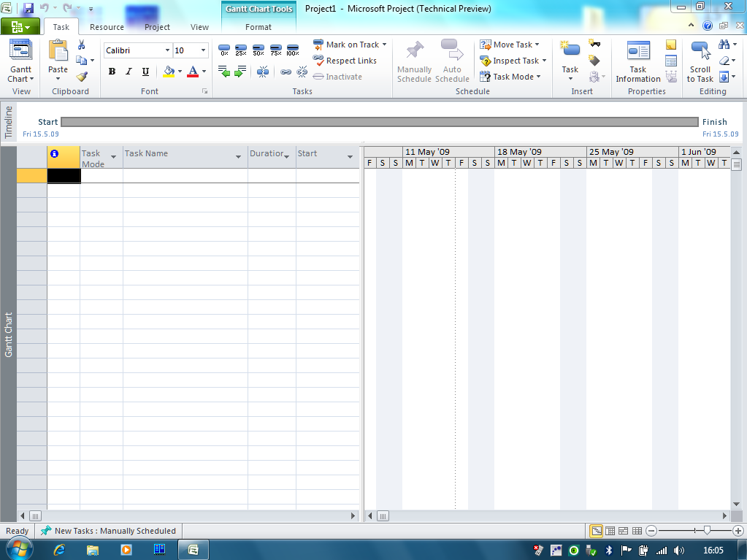Click the Clear eraser icon
Image resolution: width=747 pixels, height=560 pixels.
tap(724, 61)
